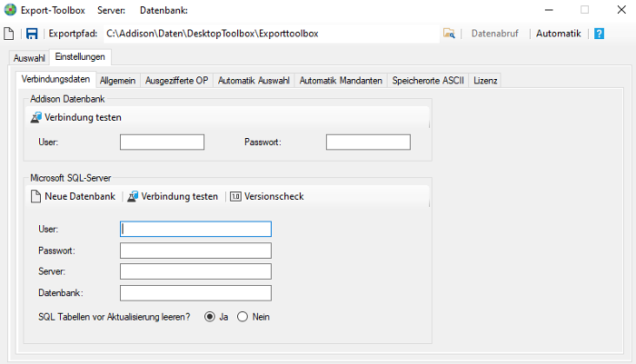Click the Datenabruf toolbar button
The height and width of the screenshot is (364, 636).
point(495,34)
